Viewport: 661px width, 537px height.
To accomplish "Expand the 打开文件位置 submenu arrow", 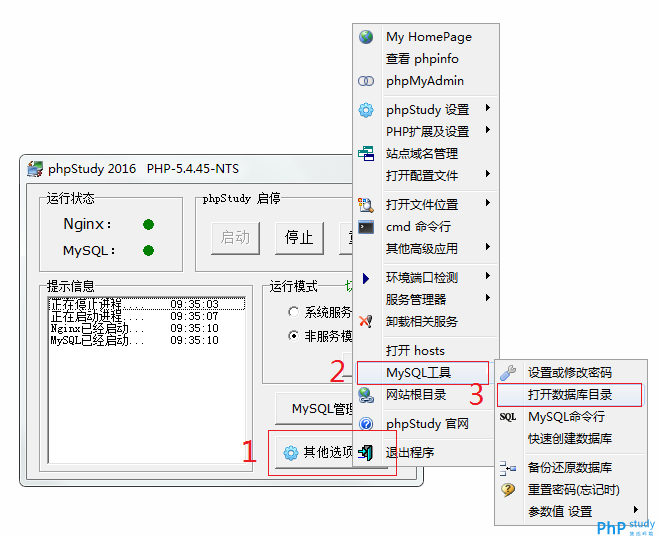I will coord(488,203).
